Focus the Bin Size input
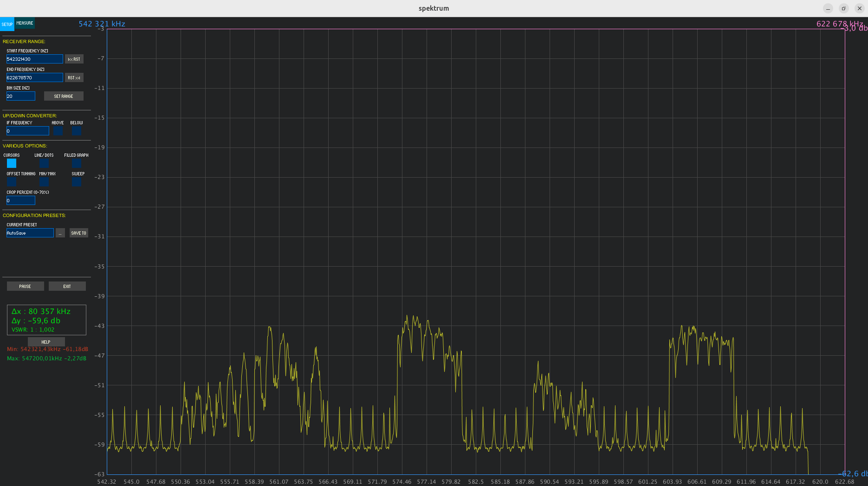This screenshot has width=868, height=486. pos(20,96)
